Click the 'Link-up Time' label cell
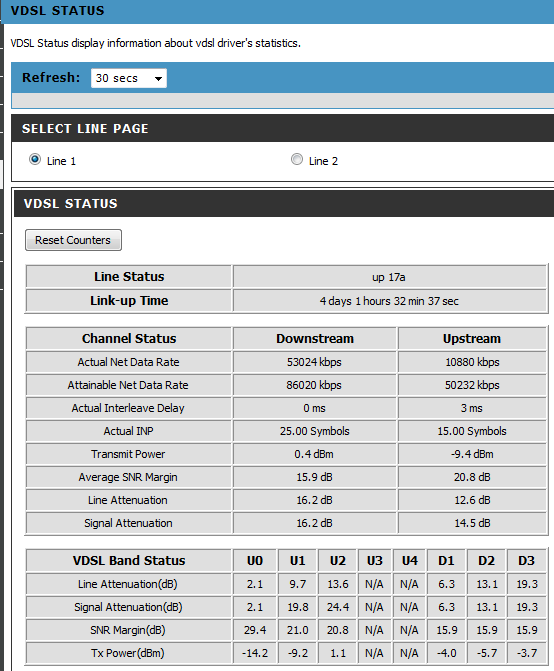Screen dimensions: 554x671 click(129, 300)
